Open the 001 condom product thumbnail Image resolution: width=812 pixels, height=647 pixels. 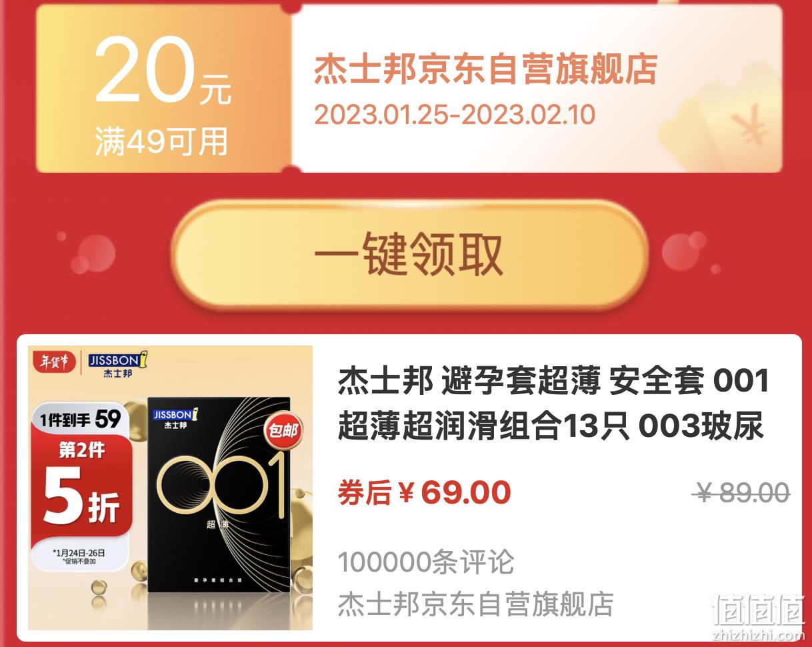pyautogui.click(x=170, y=488)
